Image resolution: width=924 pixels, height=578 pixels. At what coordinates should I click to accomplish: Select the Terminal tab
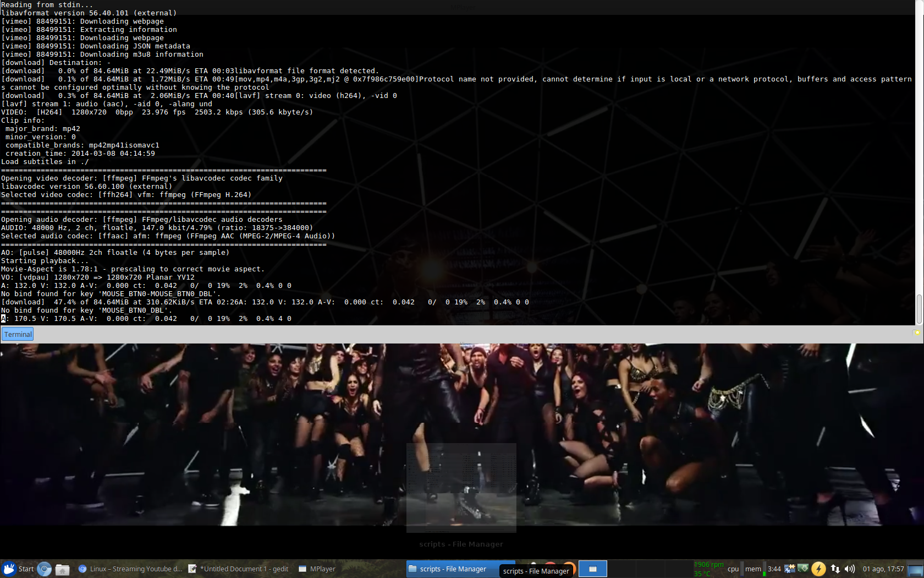point(18,334)
